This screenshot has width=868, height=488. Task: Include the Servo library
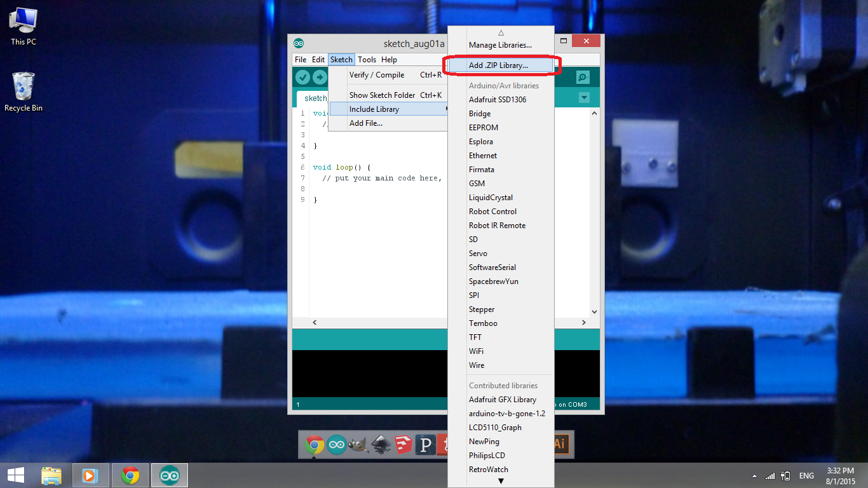[501, 254]
